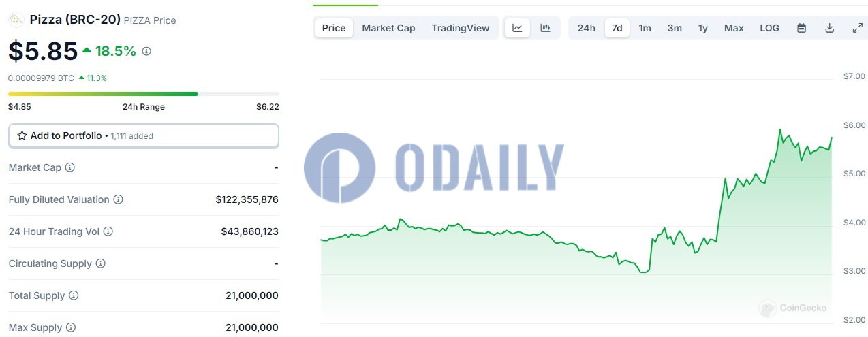Expand the chart to fullscreen
This screenshot has width=868, height=337.
[x=857, y=28]
